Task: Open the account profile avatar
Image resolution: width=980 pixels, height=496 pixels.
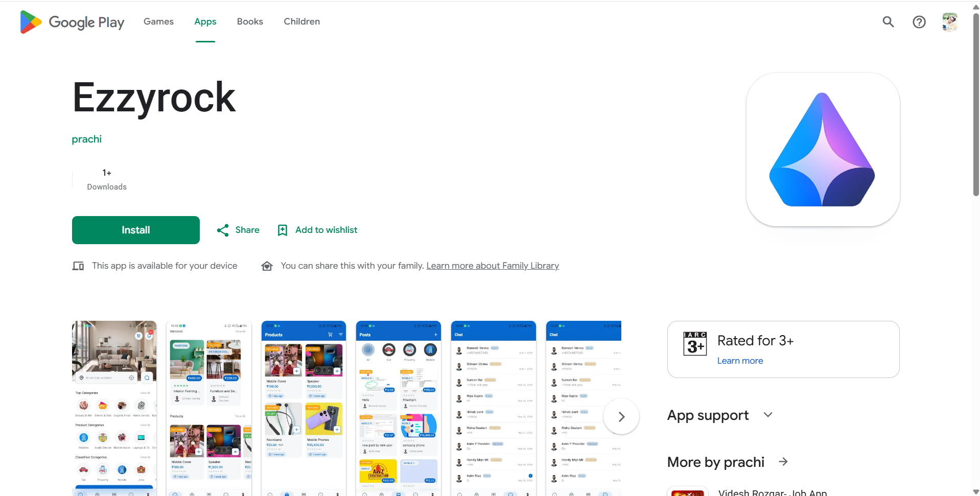Action: click(x=949, y=22)
